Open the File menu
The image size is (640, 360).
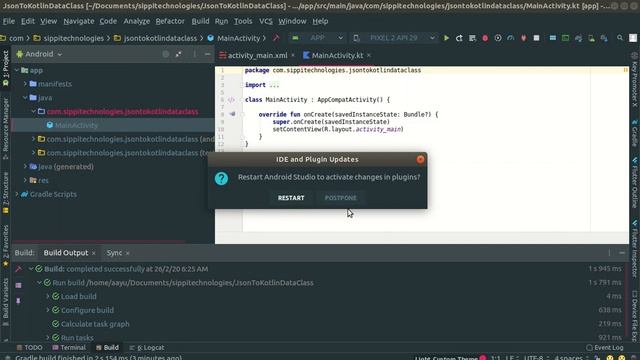9,21
